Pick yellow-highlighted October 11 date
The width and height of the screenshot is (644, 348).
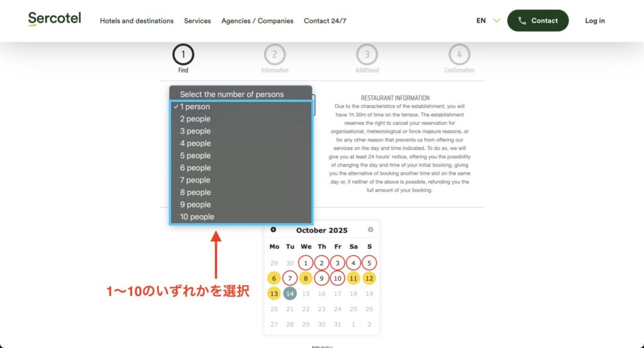tap(353, 278)
